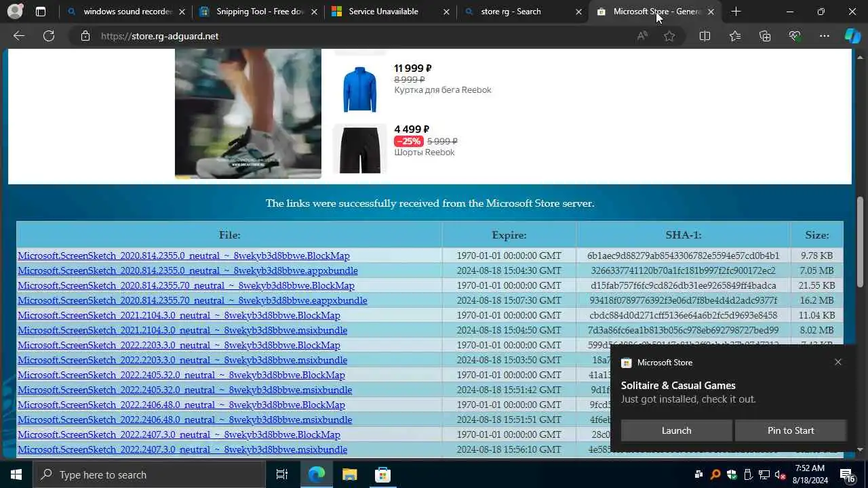Close the Snipping Tool tab
This screenshot has width=868, height=488.
click(x=314, y=12)
